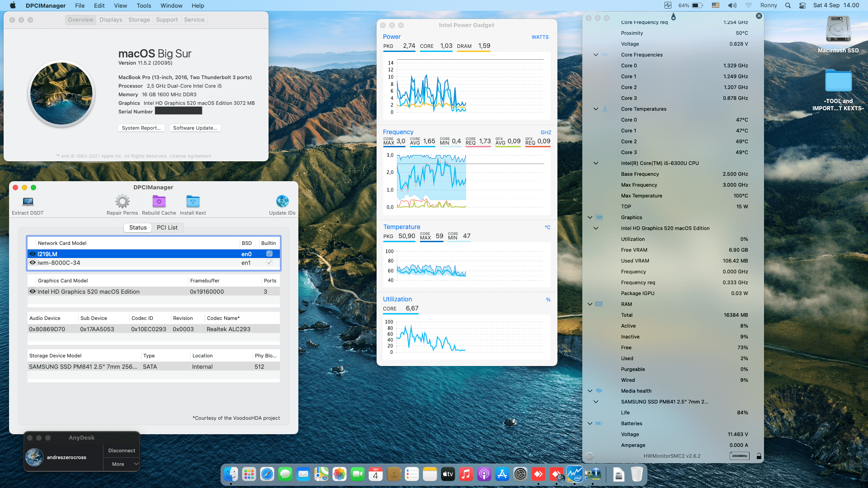Open the Tools menu
The width and height of the screenshot is (868, 488).
tap(144, 5)
